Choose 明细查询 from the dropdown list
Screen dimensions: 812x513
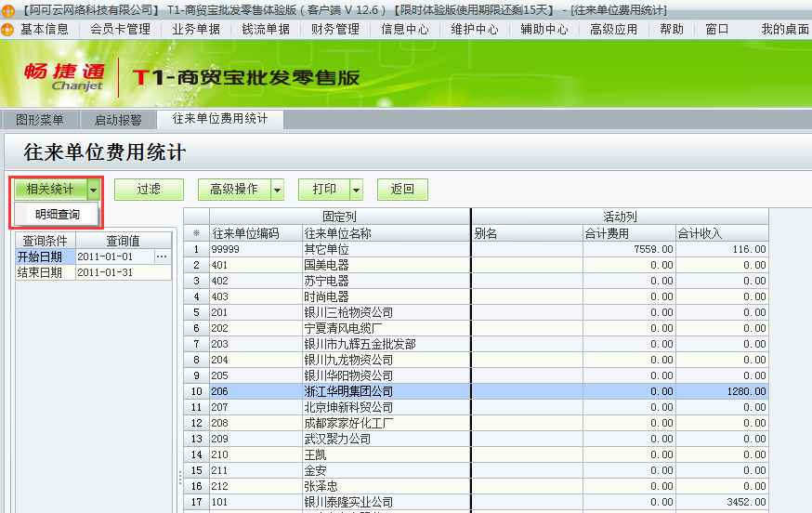[58, 215]
